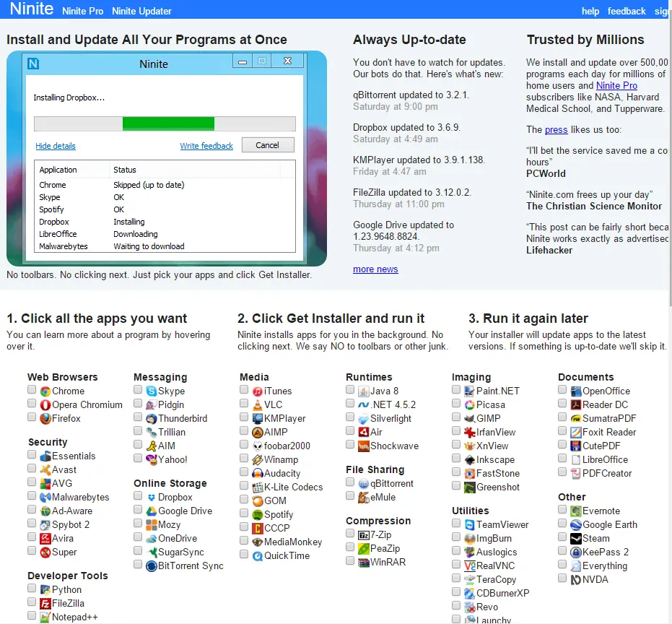The image size is (672, 624).
Task: Click the KeePass 2 icon
Action: [576, 552]
